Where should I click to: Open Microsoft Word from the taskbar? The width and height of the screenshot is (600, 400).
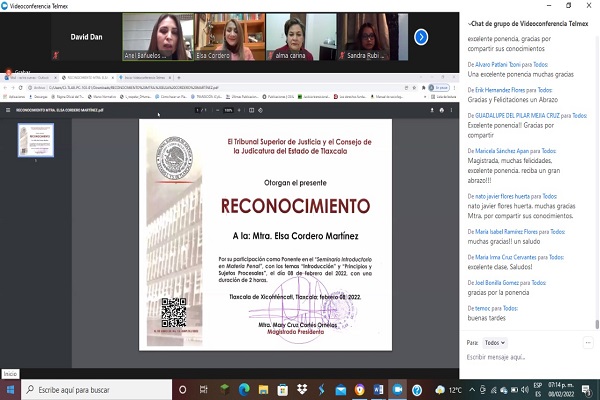tap(378, 389)
